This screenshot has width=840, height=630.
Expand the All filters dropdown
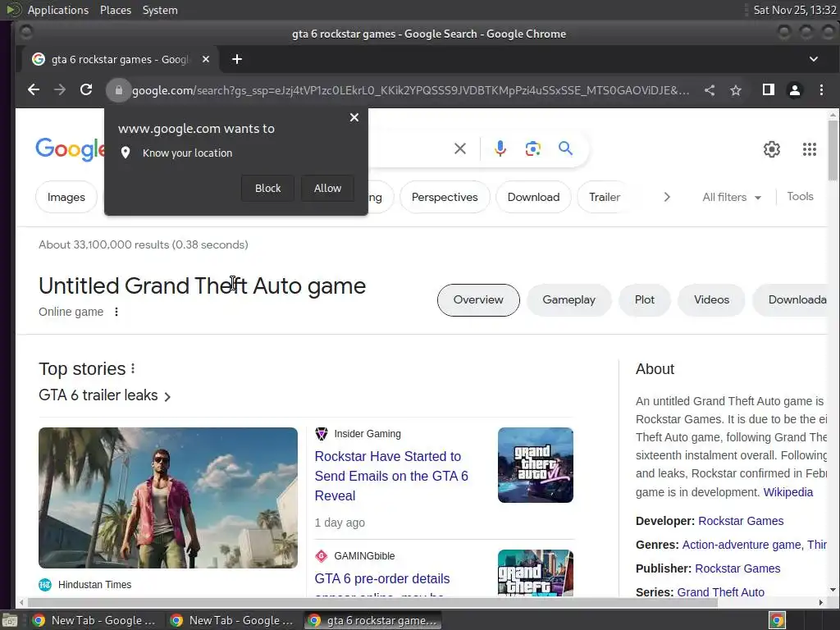coord(732,197)
